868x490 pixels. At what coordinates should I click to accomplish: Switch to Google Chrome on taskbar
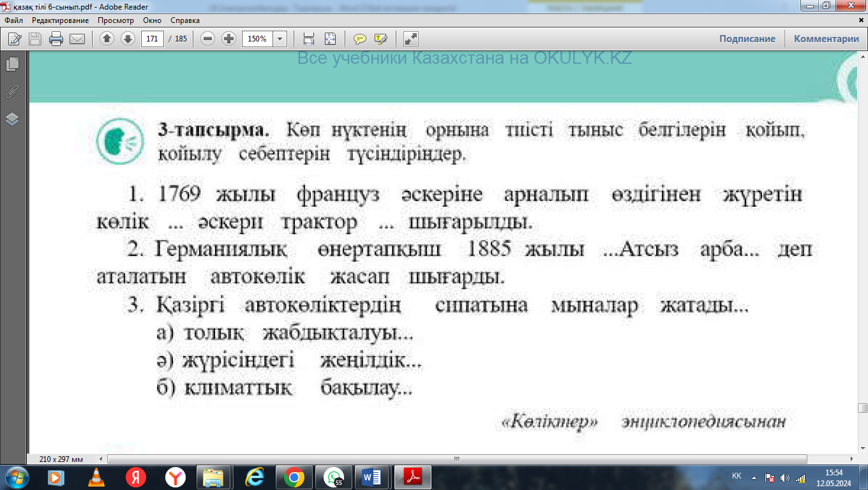[294, 477]
